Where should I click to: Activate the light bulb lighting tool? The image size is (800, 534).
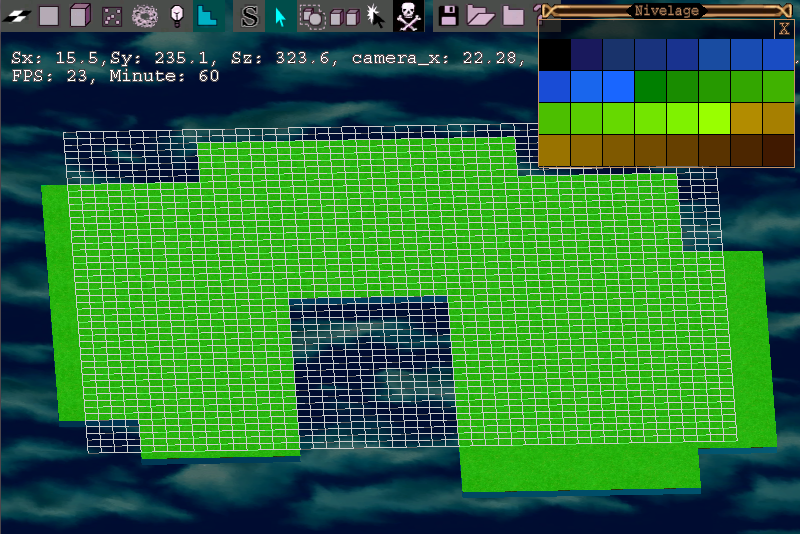point(177,16)
